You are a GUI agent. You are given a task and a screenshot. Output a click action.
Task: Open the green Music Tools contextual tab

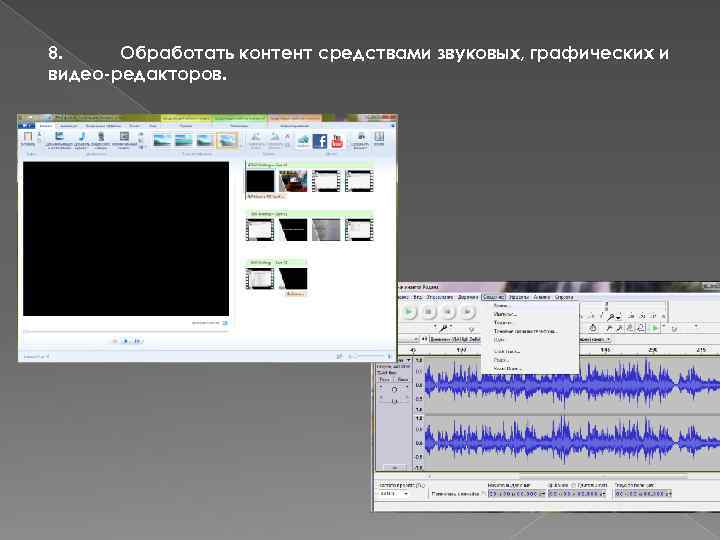coord(239,118)
